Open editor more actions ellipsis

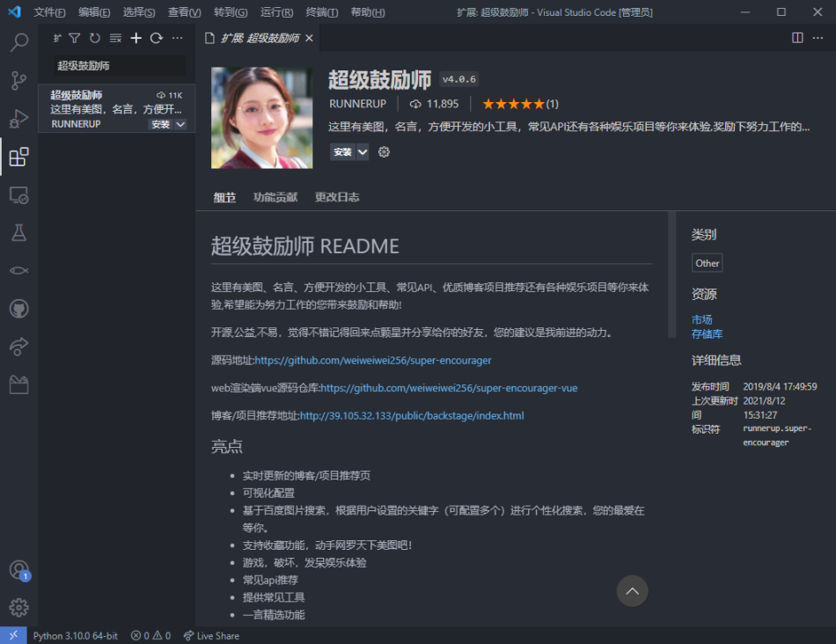[818, 38]
